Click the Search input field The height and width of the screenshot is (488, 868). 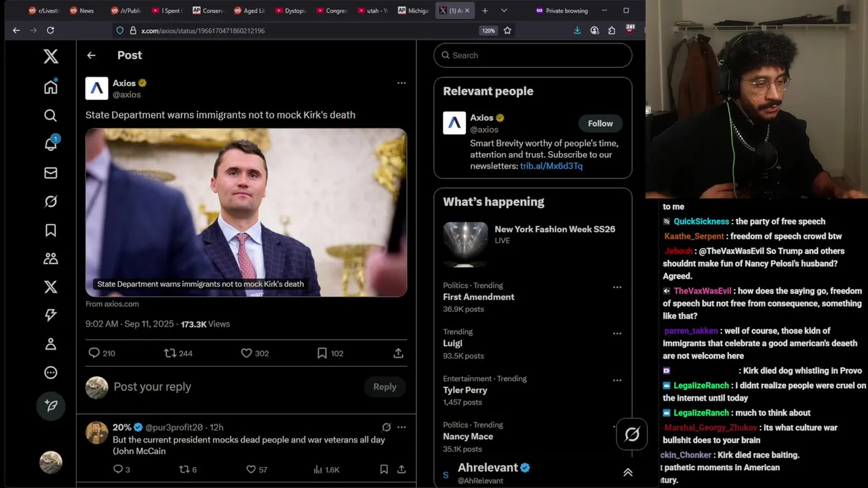point(533,56)
